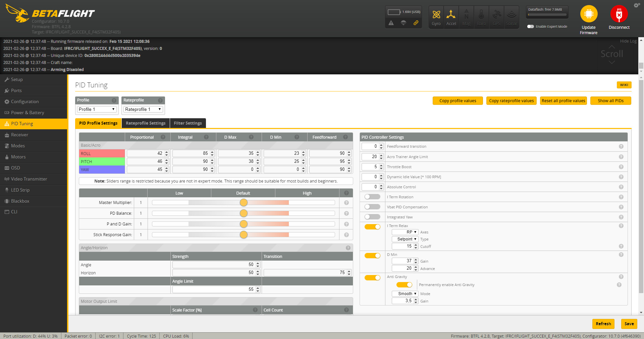Disable the Anti Gravity toggle
644x339 pixels.
[x=372, y=278]
